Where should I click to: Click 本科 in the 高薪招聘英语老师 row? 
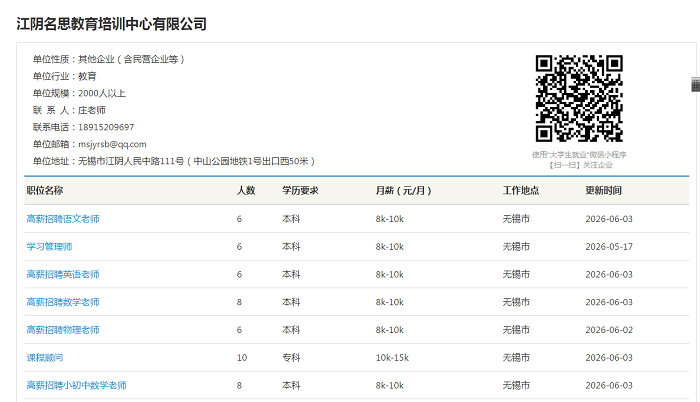pos(291,274)
